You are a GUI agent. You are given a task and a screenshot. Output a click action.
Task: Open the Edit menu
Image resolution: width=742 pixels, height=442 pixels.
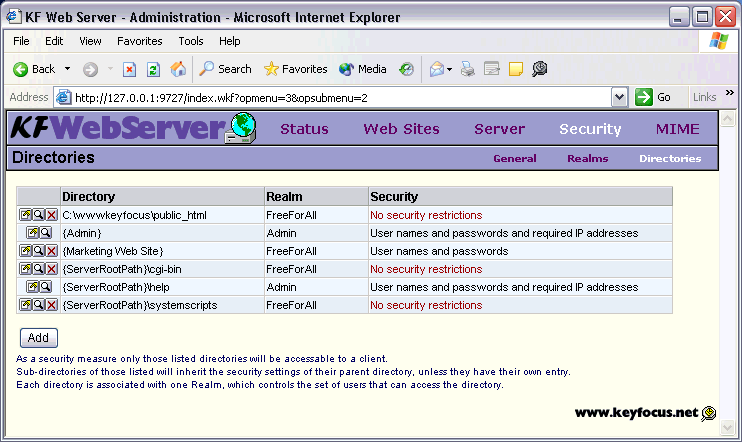tap(54, 41)
